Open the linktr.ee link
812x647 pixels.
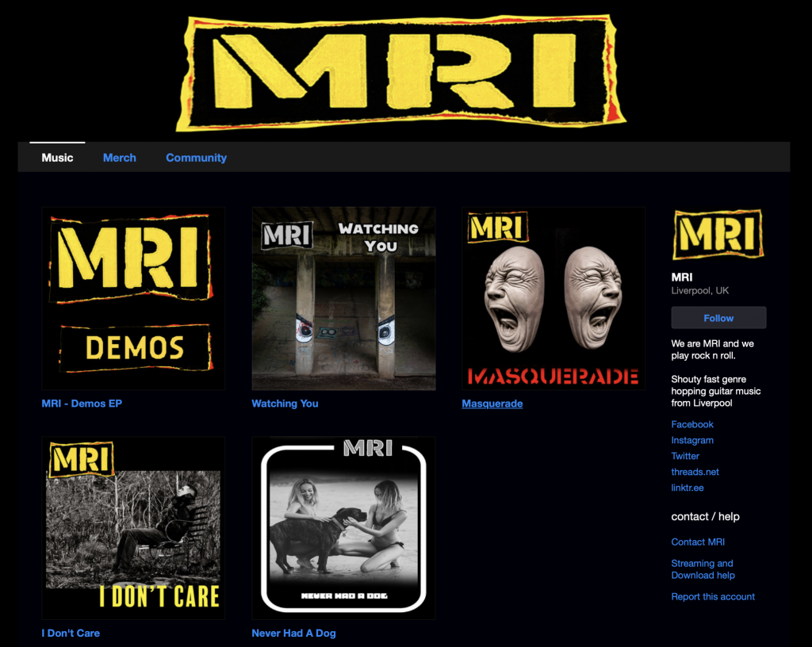(688, 488)
